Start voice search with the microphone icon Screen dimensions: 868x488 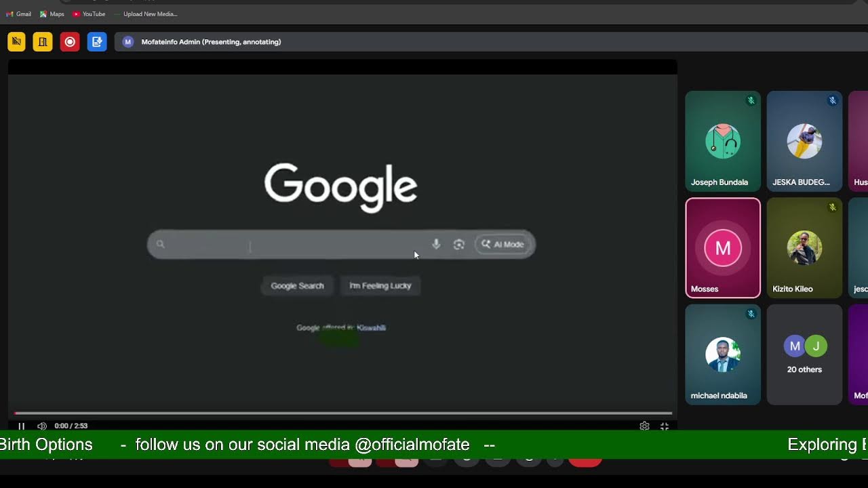coord(436,244)
